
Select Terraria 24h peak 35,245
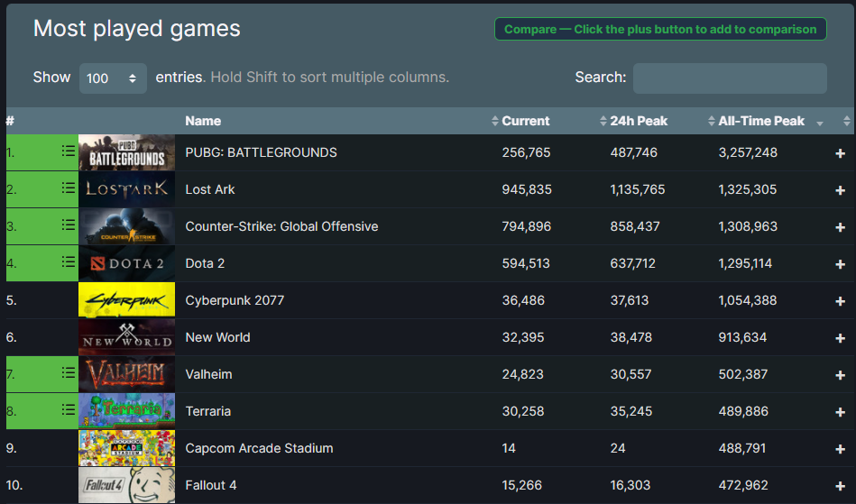click(x=631, y=411)
